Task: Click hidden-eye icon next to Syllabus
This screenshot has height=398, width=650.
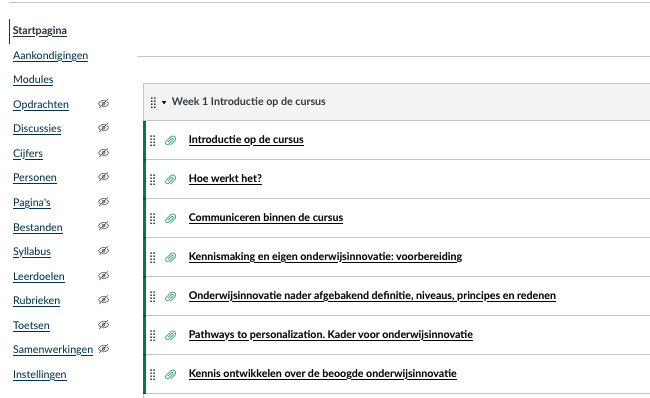Action: [x=103, y=250]
